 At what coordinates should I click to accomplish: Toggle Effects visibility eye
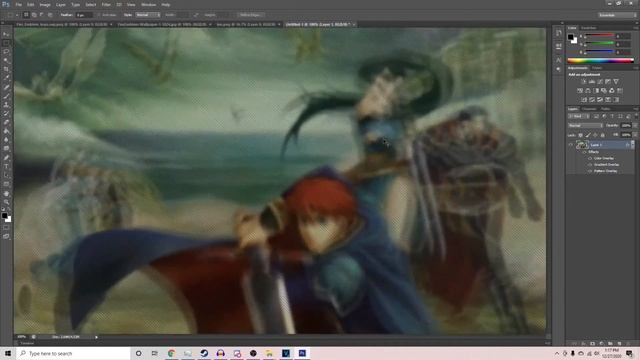[584, 152]
